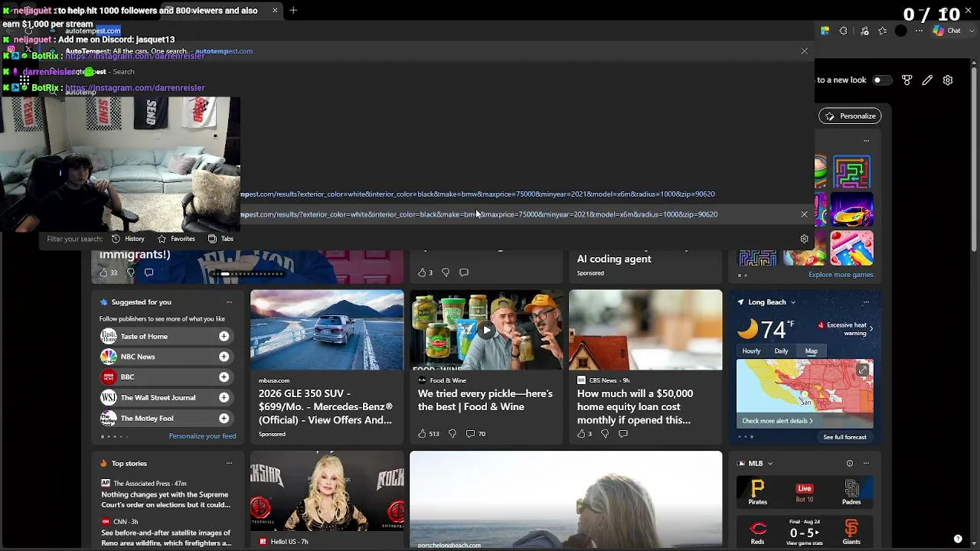The height and width of the screenshot is (551, 980).
Task: Open the games card options menu
Action: (866, 141)
